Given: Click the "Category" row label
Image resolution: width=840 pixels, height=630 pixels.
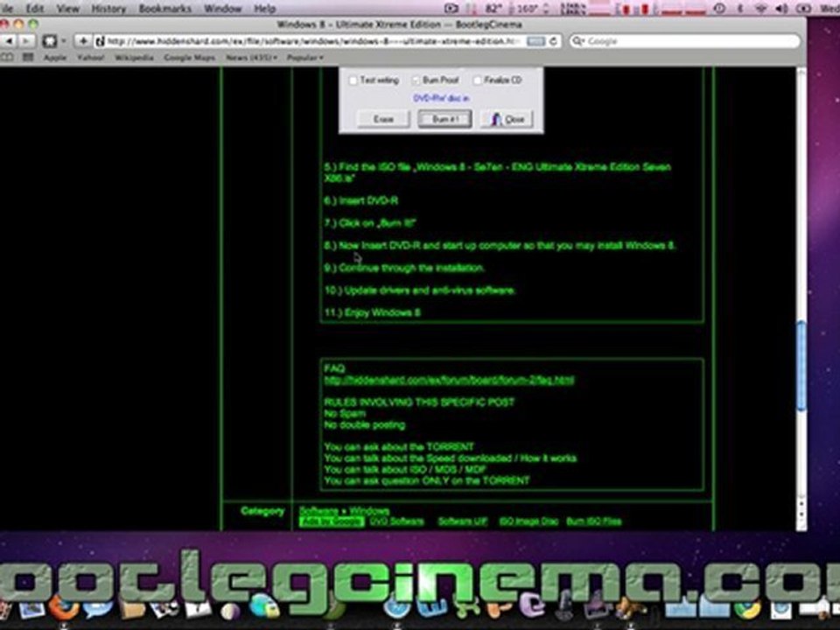Looking at the screenshot, I should point(262,511).
